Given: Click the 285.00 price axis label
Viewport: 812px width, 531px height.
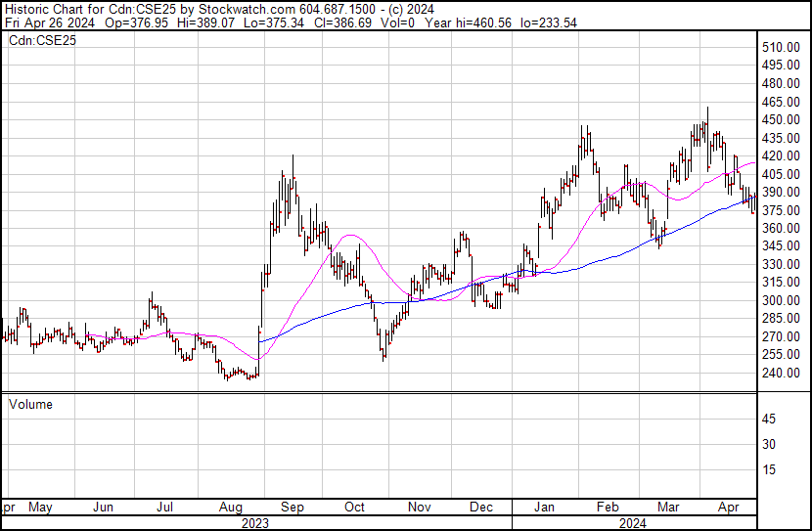Looking at the screenshot, I should (x=781, y=318).
